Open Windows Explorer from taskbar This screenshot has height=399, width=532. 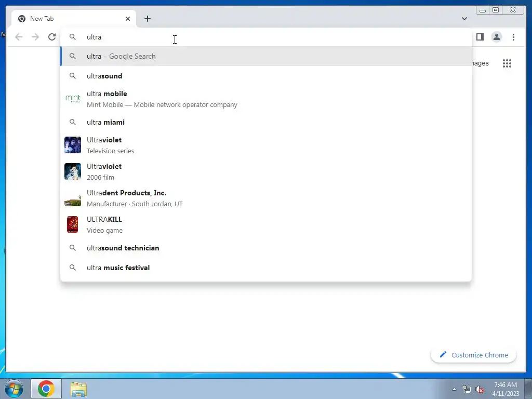tap(78, 389)
